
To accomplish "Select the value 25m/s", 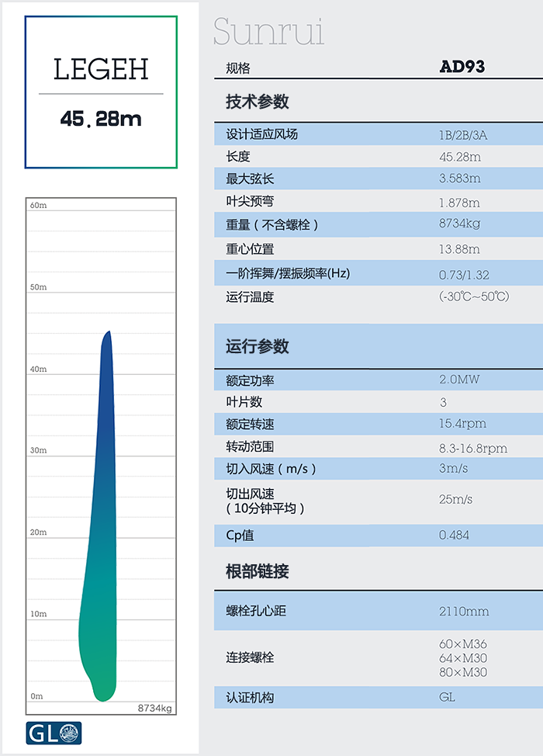I will point(455,499).
